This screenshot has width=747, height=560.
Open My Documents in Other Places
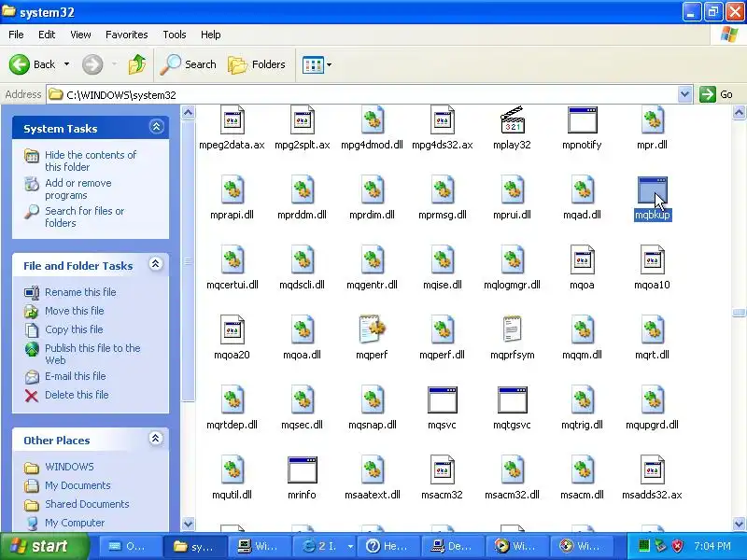[x=78, y=484]
